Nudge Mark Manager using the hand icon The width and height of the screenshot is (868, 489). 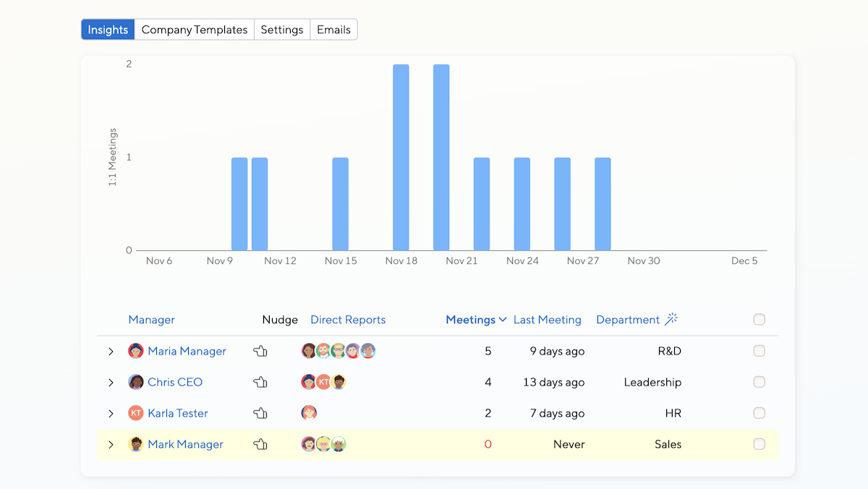260,445
